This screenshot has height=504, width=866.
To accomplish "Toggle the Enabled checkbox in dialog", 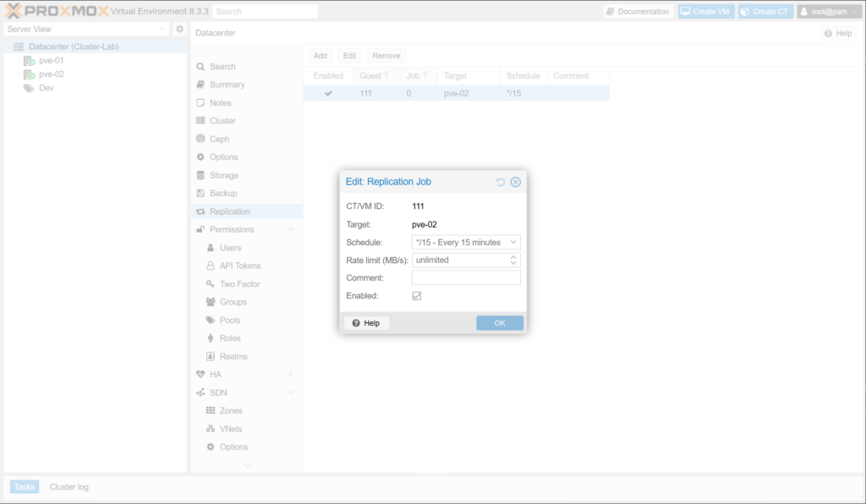I will click(417, 296).
